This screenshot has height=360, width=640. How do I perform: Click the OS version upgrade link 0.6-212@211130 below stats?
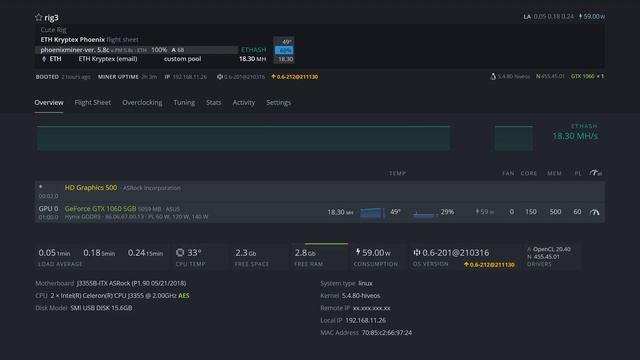[489, 264]
